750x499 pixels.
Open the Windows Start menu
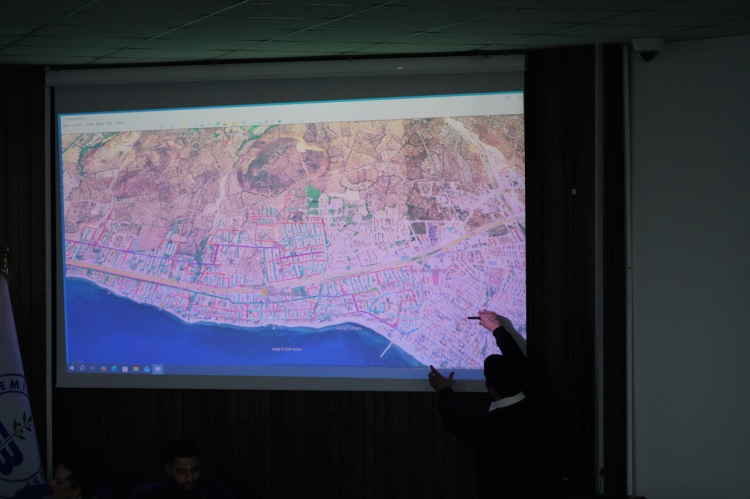[72, 367]
